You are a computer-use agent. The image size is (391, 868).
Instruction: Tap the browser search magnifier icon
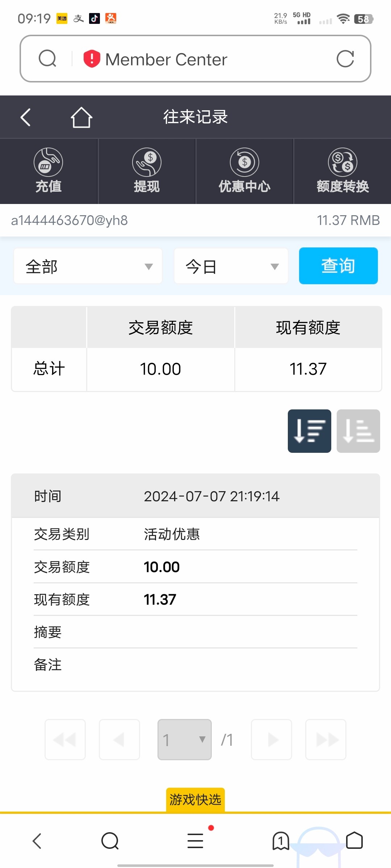pyautogui.click(x=47, y=59)
